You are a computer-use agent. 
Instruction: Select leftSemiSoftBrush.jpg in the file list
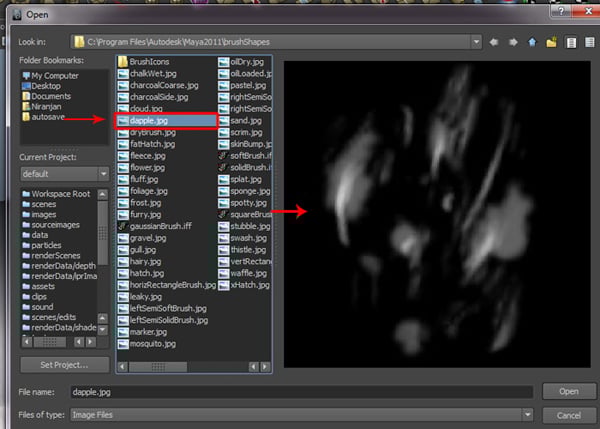point(162,308)
